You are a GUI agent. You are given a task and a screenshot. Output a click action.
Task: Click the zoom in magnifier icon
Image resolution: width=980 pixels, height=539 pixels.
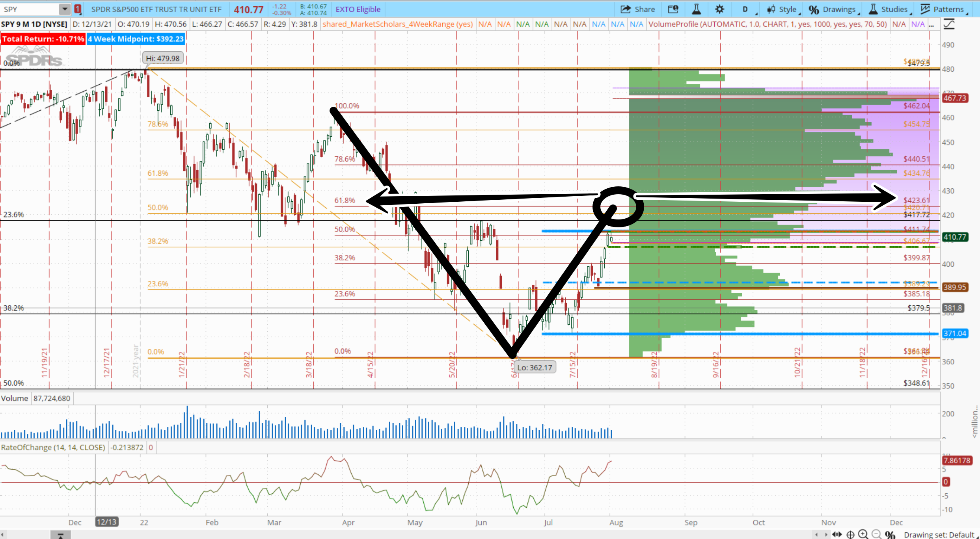[x=863, y=534]
